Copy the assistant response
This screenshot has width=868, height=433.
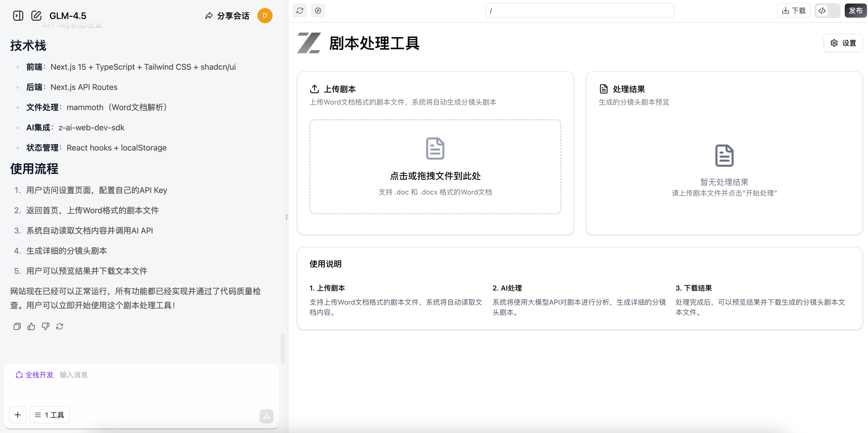(17, 326)
